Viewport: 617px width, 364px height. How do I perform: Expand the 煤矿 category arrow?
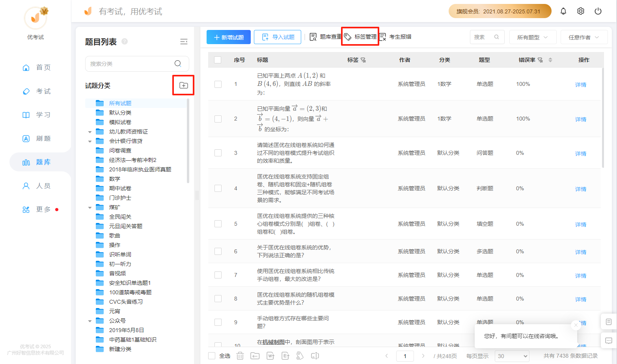click(90, 208)
